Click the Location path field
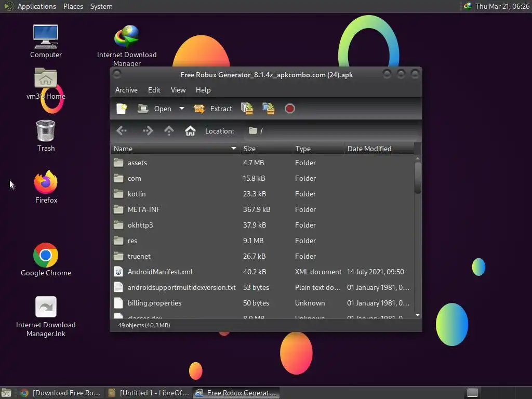Screen dimensions: 532x399 coord(332,130)
